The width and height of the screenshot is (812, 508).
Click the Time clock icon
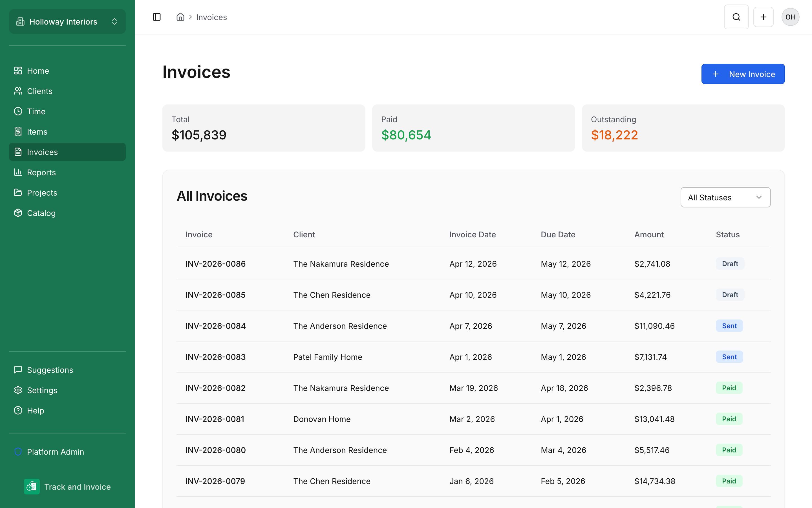click(18, 111)
